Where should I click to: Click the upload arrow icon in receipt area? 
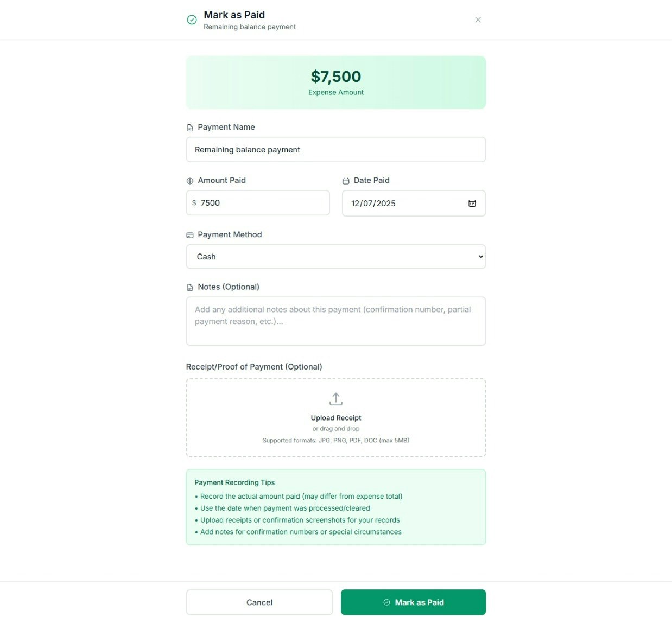click(x=335, y=398)
